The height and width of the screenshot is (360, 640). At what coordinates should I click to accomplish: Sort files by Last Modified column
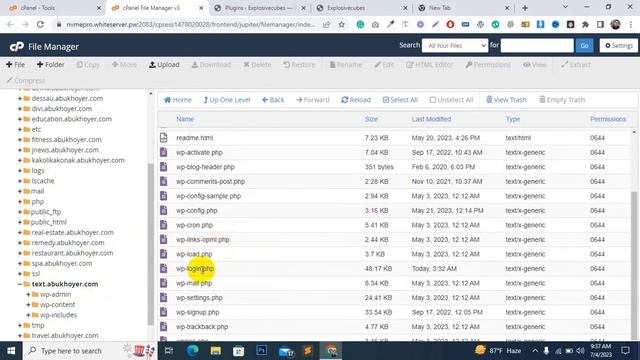(431, 119)
